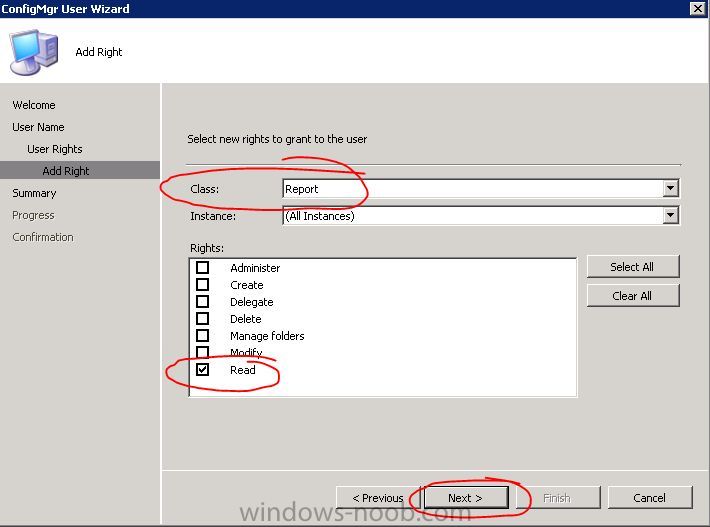710x527 pixels.
Task: Click 'Select new rights to grant' text
Action: coord(277,139)
